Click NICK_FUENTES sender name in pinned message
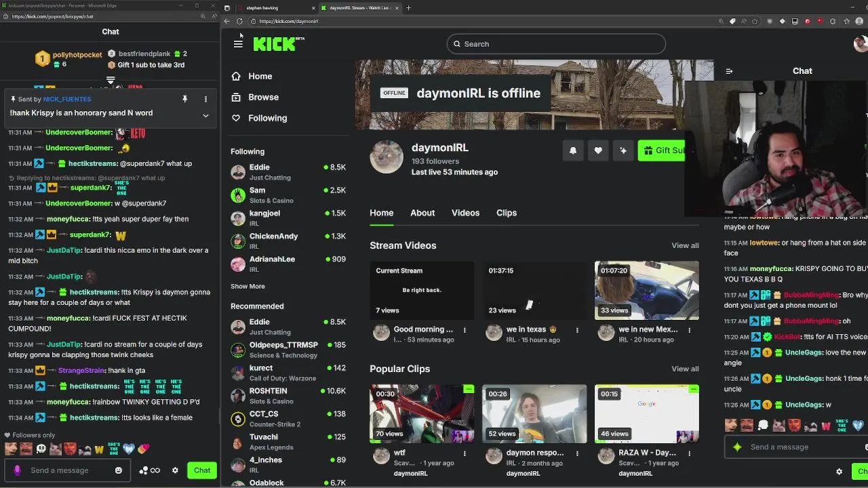 67,100
